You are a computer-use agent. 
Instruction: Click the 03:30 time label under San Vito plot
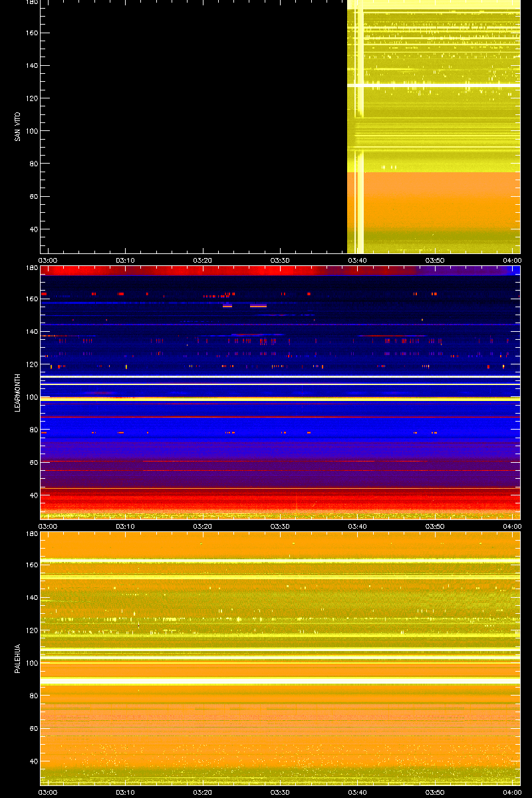[x=280, y=260]
